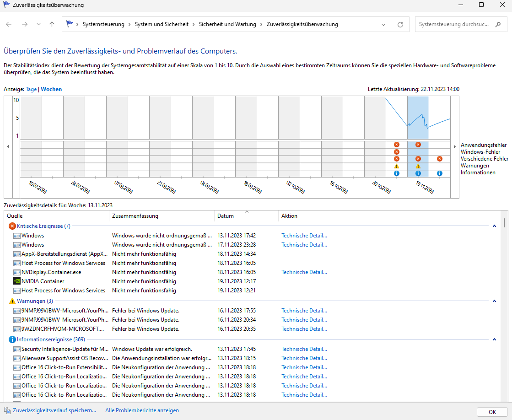Click the magnifier search icon
The image size is (512, 420).
(498, 25)
